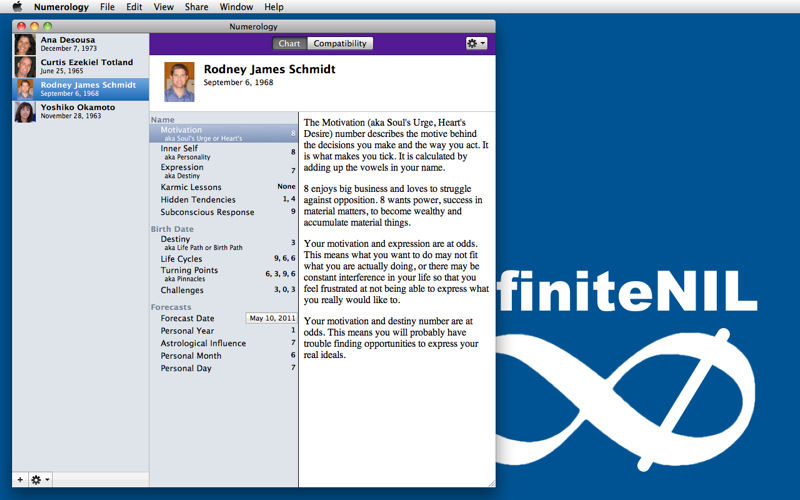
Task: Select the Turning Points row
Action: coord(223,274)
